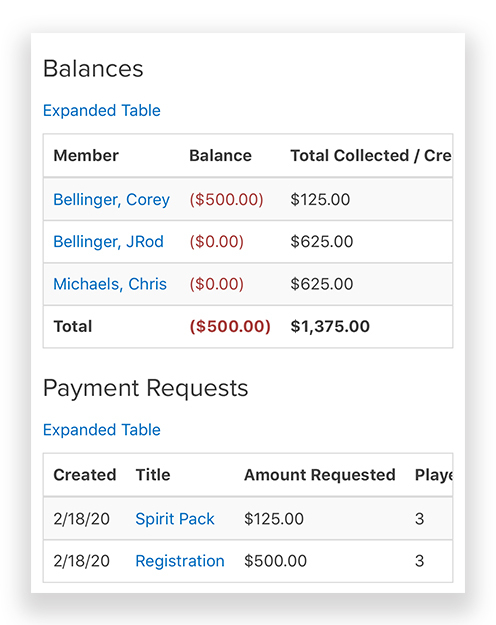The width and height of the screenshot is (496, 625).
Task: Select the bold ($500.00) total balance
Action: click(x=230, y=326)
